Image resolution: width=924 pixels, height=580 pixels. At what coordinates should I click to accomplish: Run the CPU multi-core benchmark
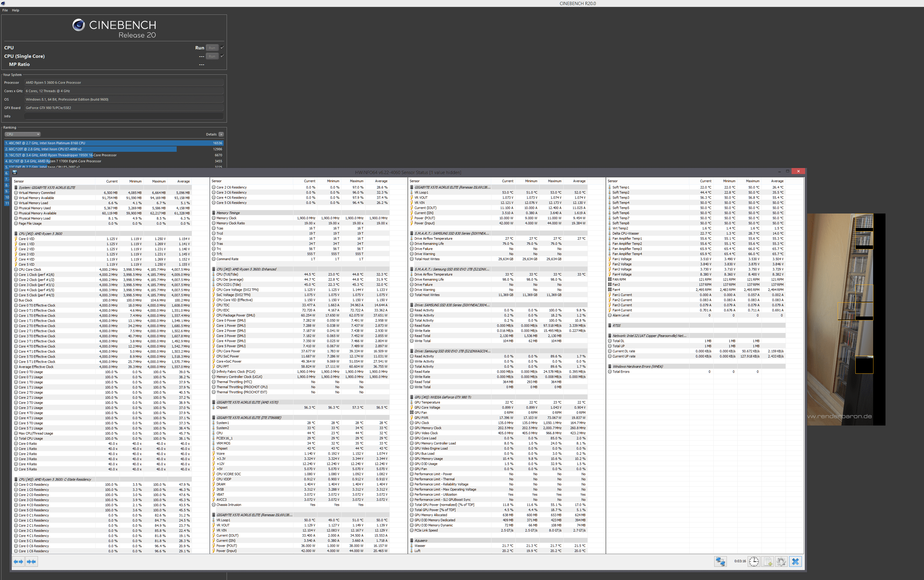click(x=212, y=48)
